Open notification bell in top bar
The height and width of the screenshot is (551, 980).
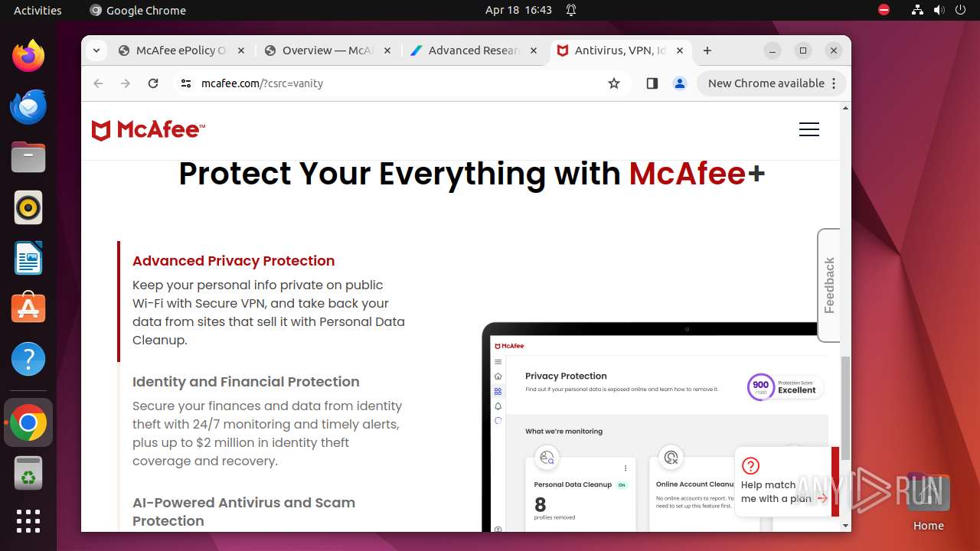click(x=571, y=10)
